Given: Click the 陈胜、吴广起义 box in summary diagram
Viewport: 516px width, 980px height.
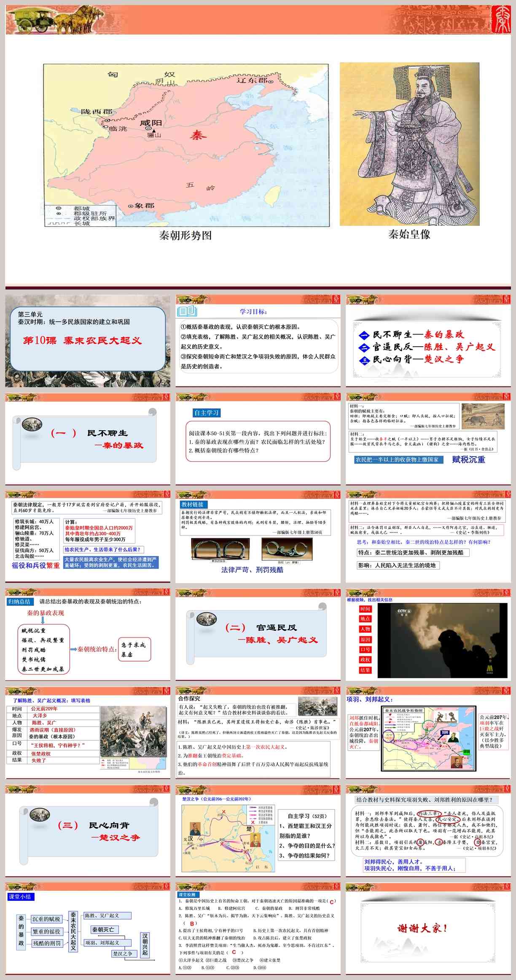Looking at the screenshot, I should click(107, 916).
